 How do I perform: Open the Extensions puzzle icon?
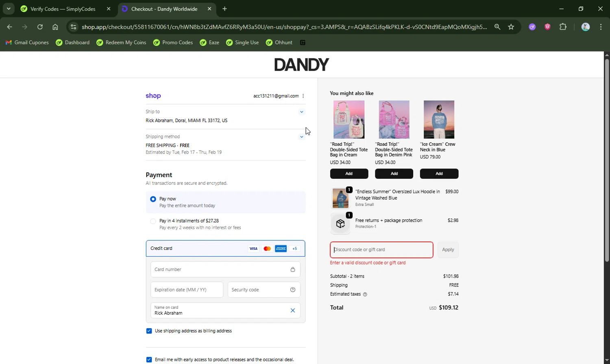point(563,27)
